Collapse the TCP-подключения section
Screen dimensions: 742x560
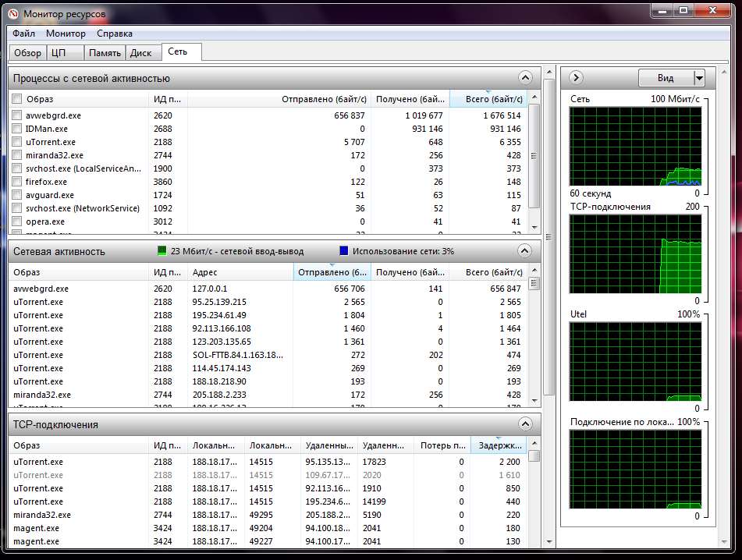(525, 424)
